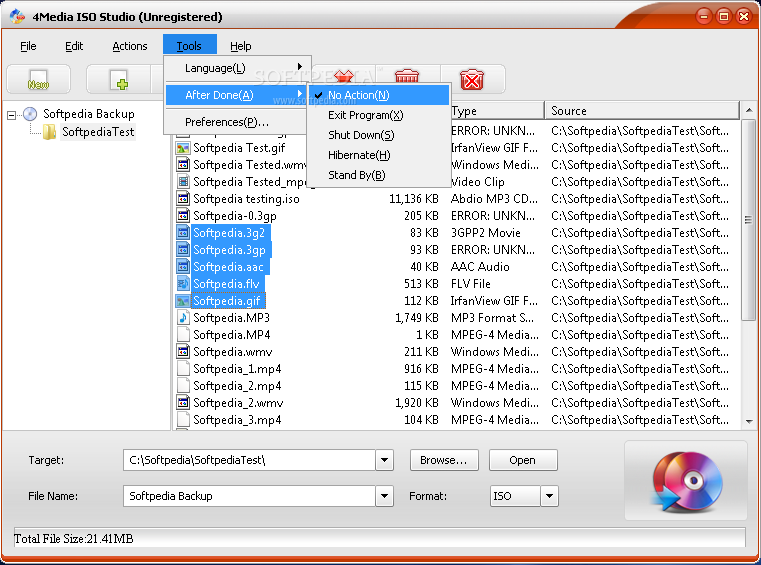The width and height of the screenshot is (761, 565).
Task: Sort by the Type column header
Action: click(x=496, y=111)
